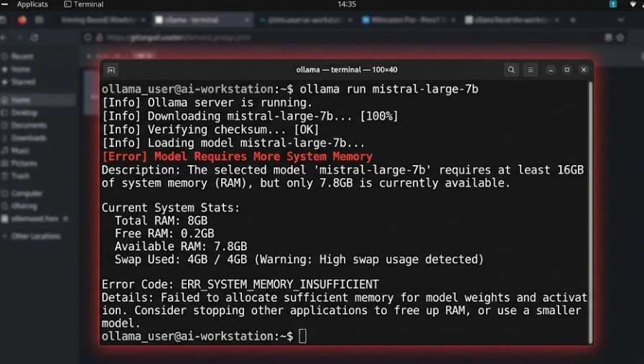Viewport: 644px width, 364px height.
Task: Open Trash in the file manager sidebar
Action: pos(20,176)
